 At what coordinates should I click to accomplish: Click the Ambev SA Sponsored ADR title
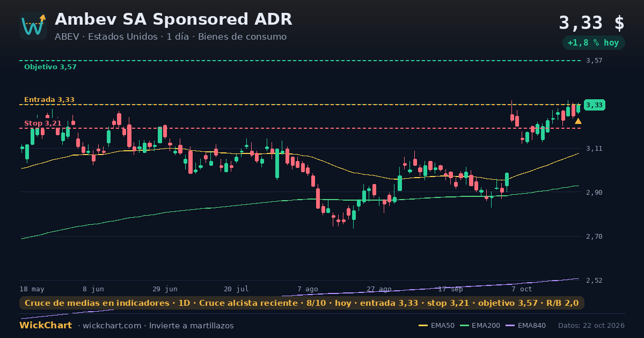tap(173, 19)
